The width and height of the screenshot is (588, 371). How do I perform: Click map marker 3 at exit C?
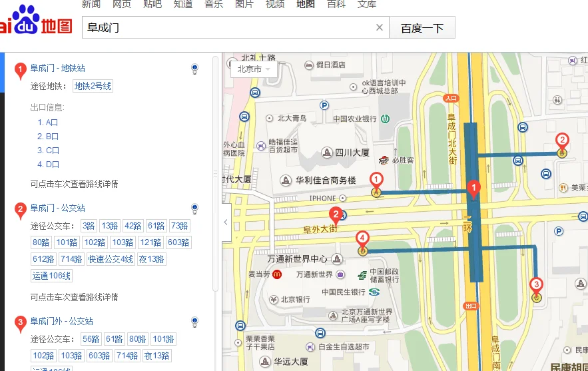point(536,287)
